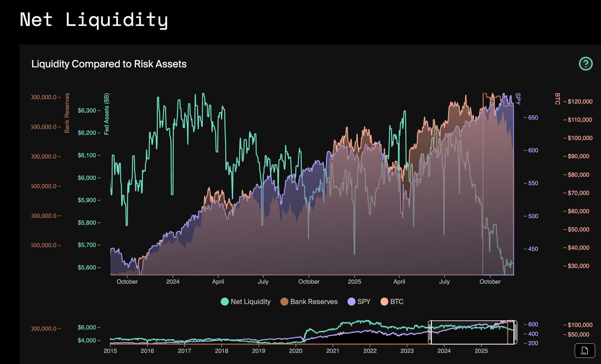Click the peach BTC legend circle
Viewport: 601px width, 364px height.
(384, 302)
